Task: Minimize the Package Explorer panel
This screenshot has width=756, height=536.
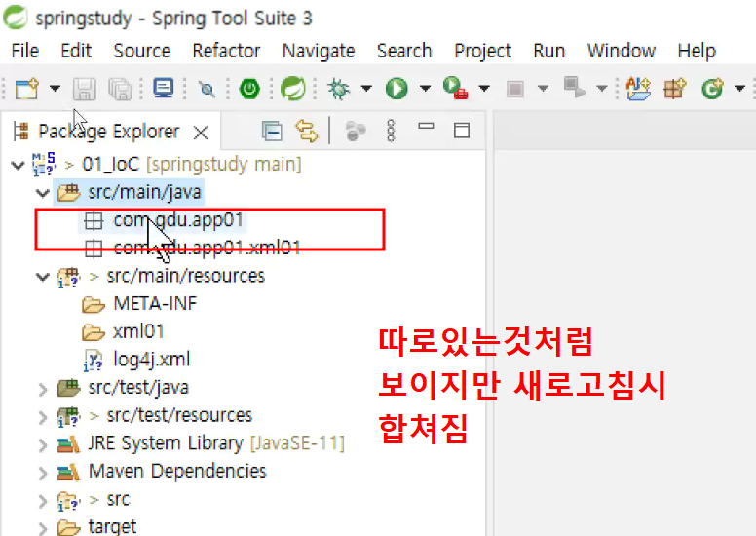Action: click(426, 127)
